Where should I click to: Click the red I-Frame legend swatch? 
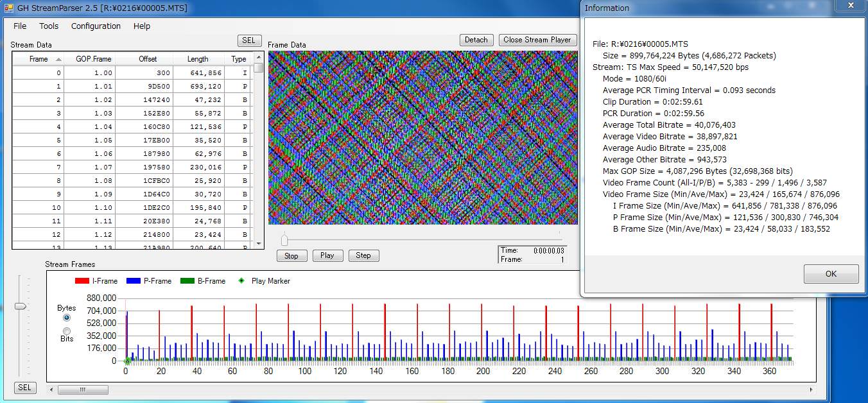pos(82,281)
